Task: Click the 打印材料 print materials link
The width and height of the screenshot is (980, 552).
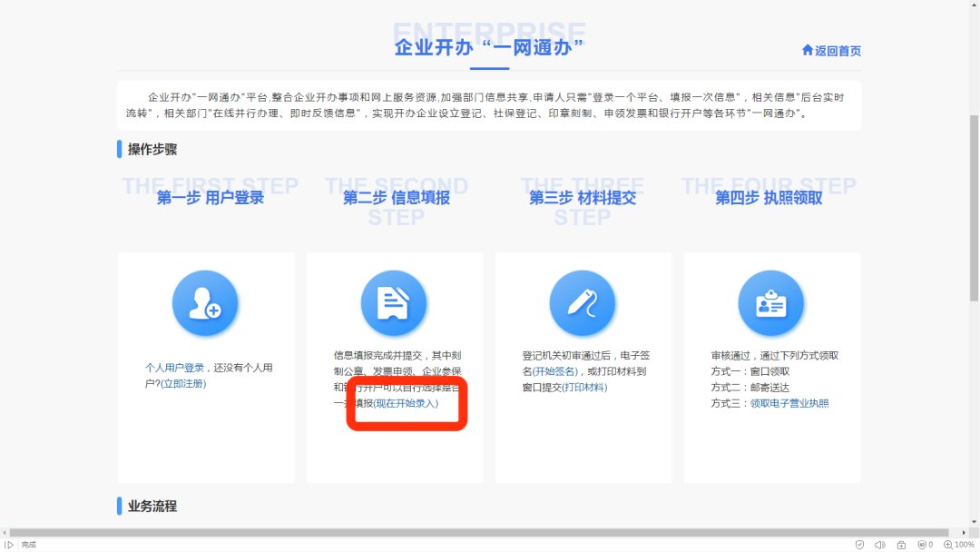Action: pyautogui.click(x=584, y=388)
